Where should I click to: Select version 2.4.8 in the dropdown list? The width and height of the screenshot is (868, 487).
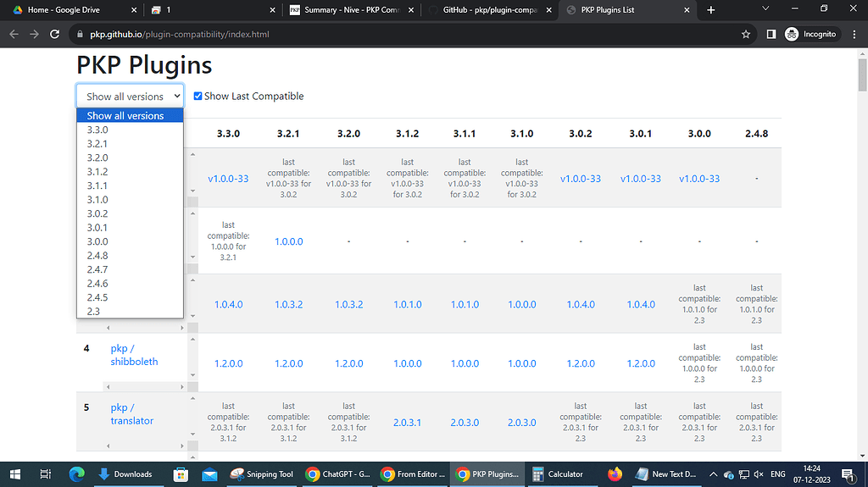pyautogui.click(x=97, y=255)
